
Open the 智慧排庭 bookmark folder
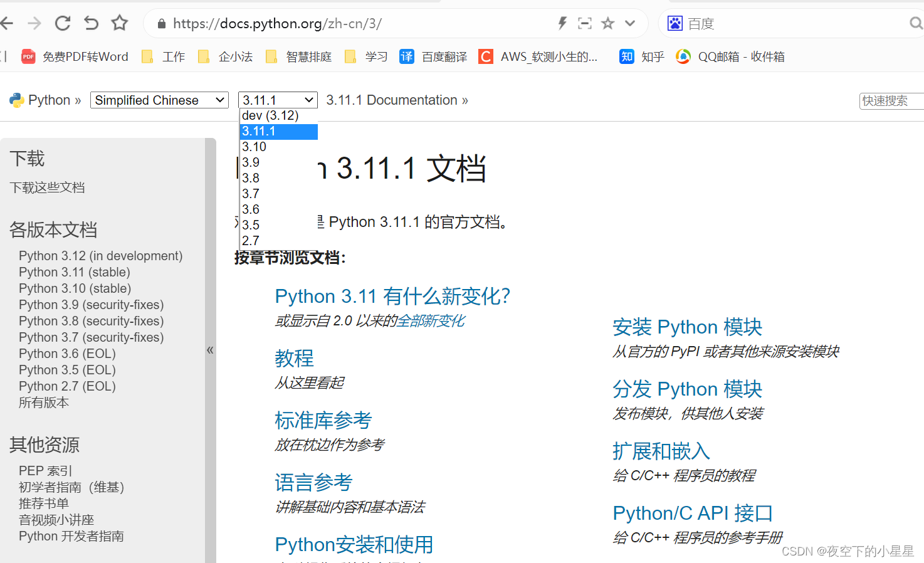click(298, 56)
